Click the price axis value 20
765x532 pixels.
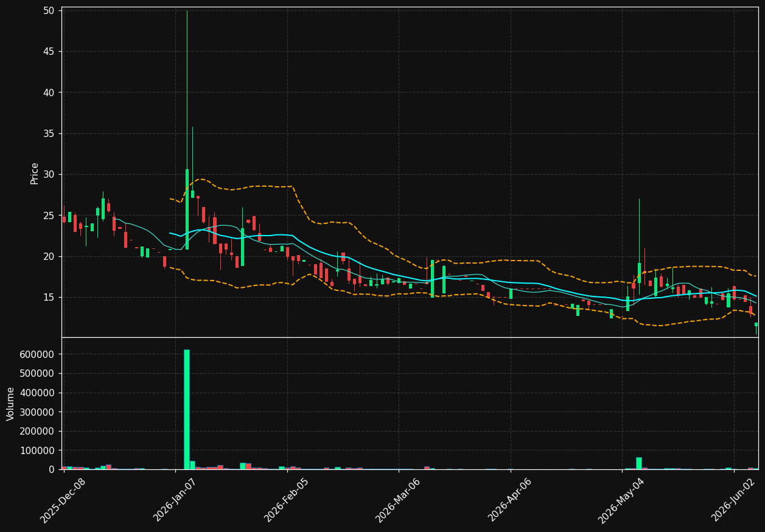point(49,256)
